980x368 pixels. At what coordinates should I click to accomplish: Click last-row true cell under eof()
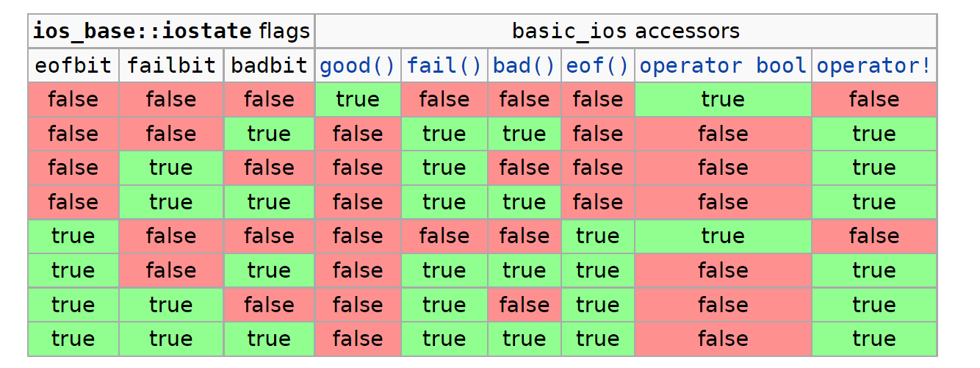coord(598,339)
